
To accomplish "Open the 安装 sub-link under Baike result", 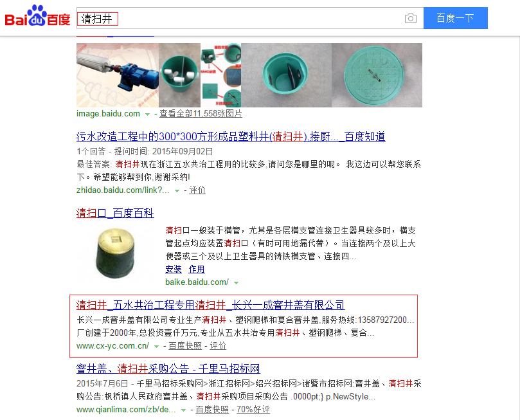I will coord(174,269).
